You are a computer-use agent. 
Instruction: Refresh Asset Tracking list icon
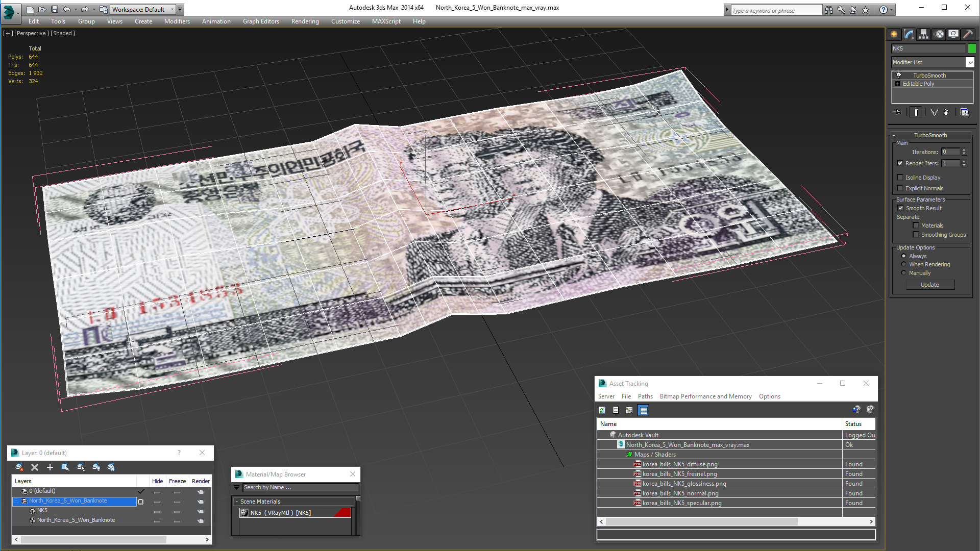coord(602,410)
